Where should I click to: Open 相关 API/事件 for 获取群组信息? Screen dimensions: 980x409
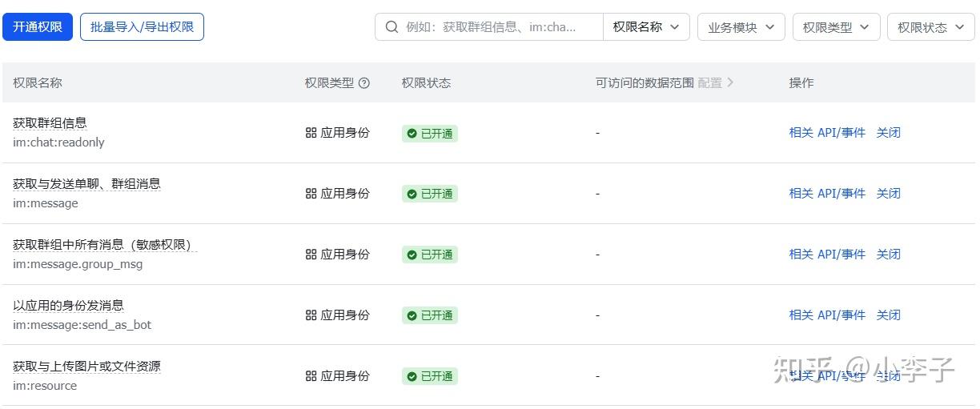point(827,133)
